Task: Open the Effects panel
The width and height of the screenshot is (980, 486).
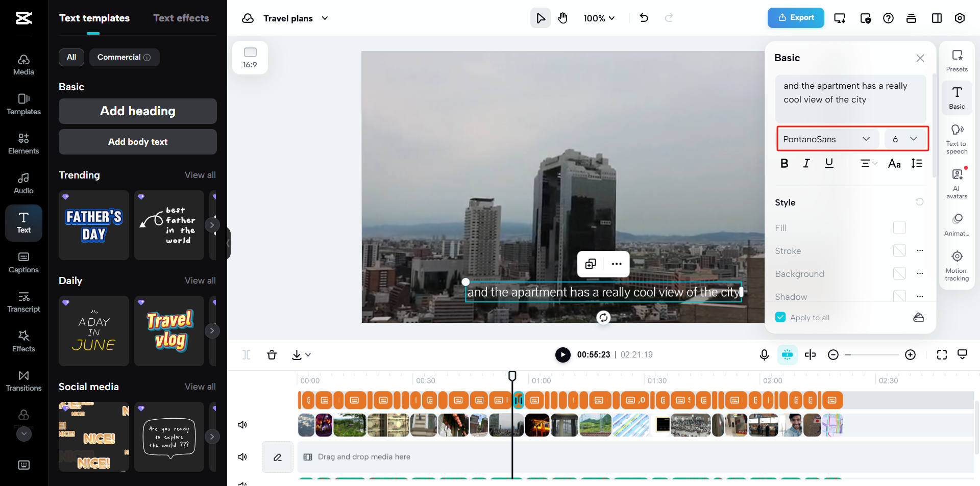Action: point(23,342)
